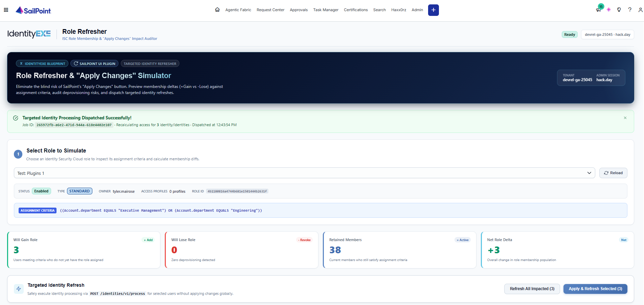
Task: Open Admin menu
Action: pos(417,10)
